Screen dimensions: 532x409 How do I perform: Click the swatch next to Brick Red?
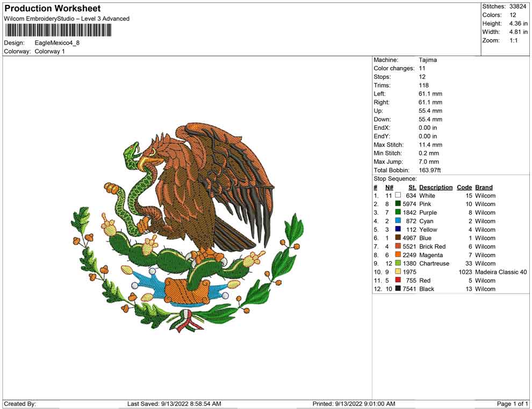(398, 246)
